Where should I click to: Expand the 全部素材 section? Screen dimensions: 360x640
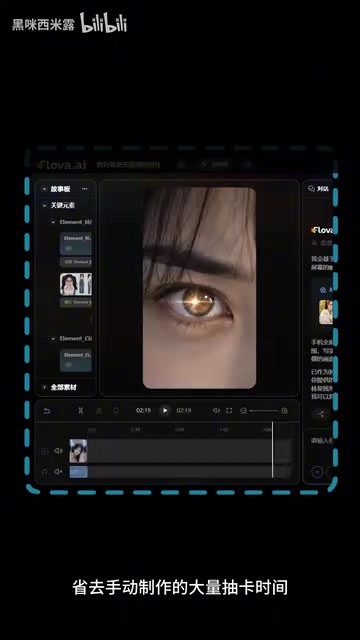44,387
